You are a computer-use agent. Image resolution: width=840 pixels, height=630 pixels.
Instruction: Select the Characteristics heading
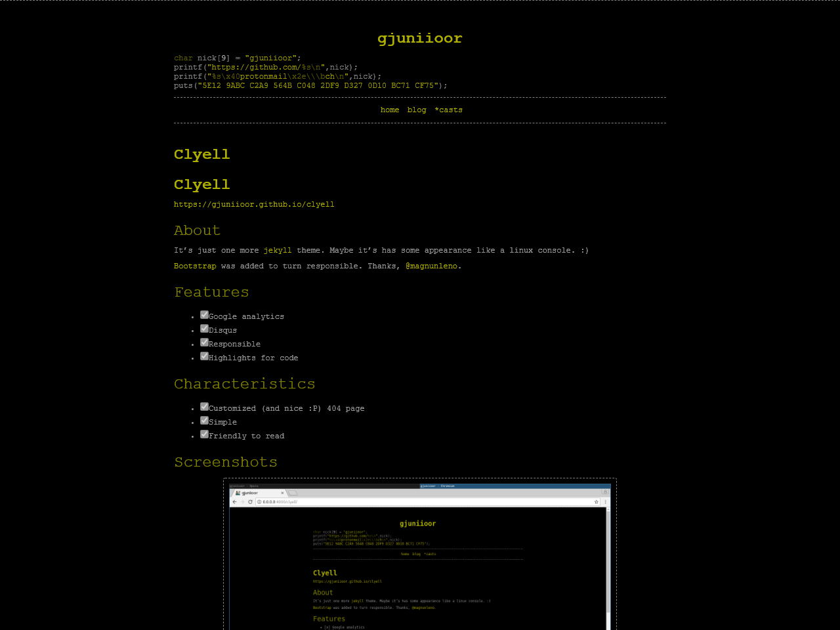[x=244, y=384]
